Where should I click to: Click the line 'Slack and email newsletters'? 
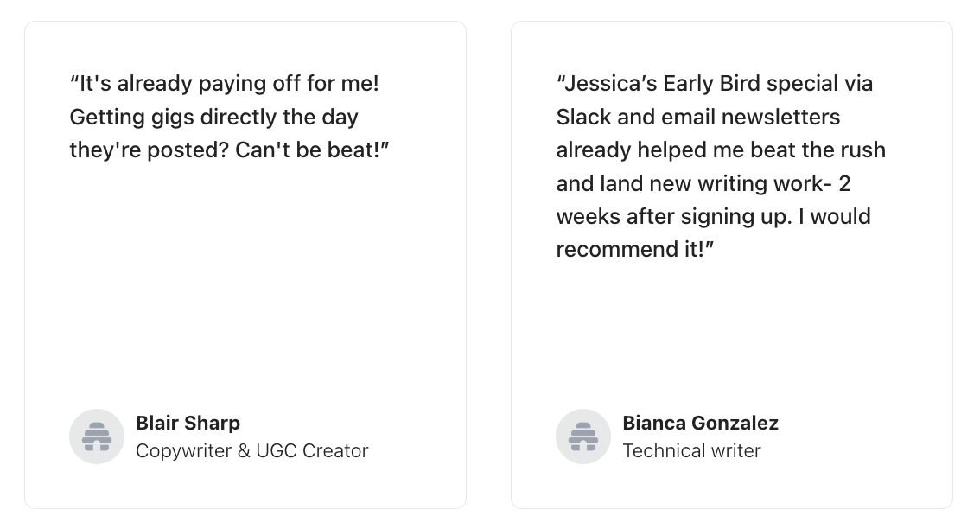(x=698, y=117)
